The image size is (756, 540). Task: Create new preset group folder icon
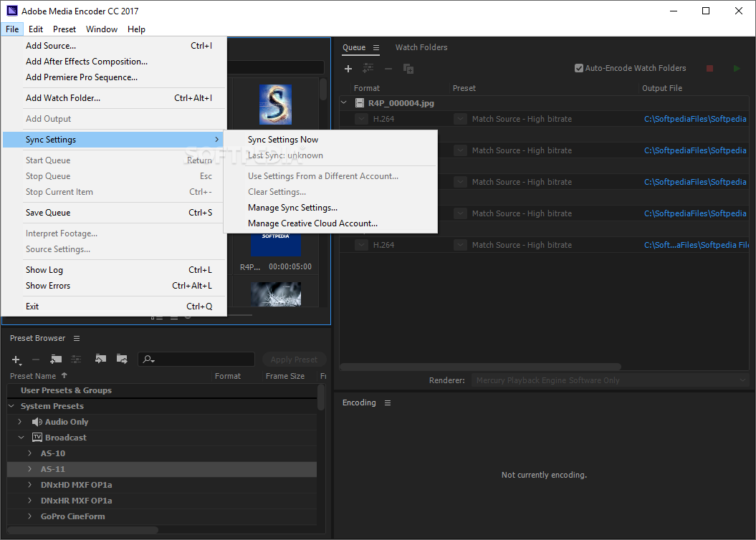56,360
